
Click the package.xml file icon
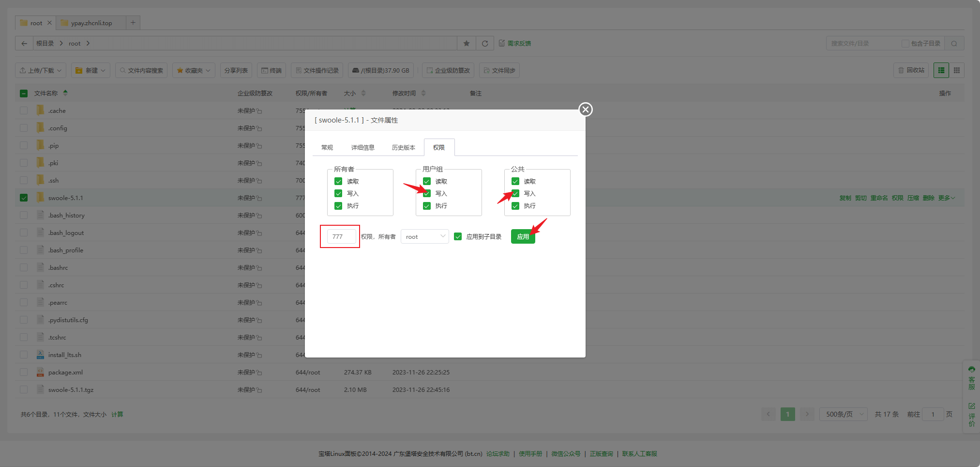(41, 372)
